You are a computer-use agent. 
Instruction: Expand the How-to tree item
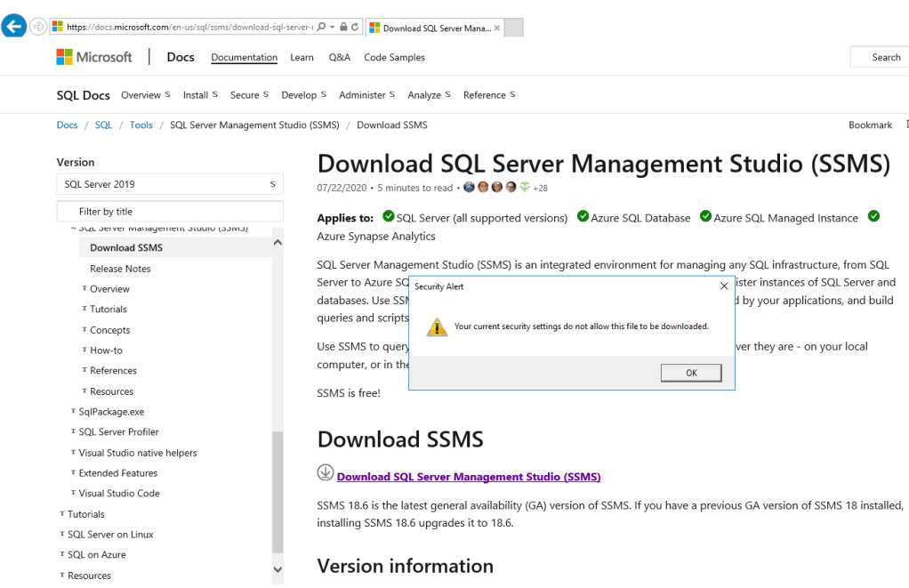(x=106, y=350)
